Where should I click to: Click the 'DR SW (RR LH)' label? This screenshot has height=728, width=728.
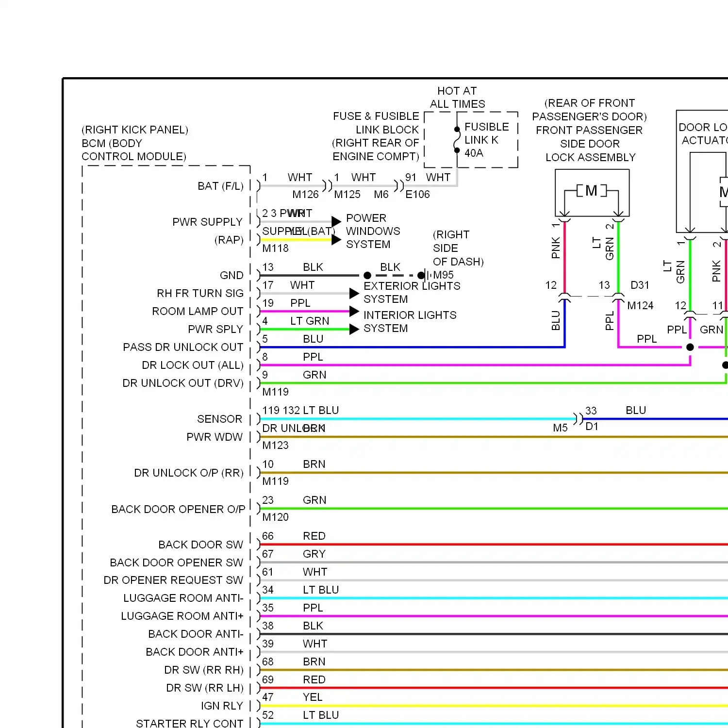pyautogui.click(x=205, y=688)
